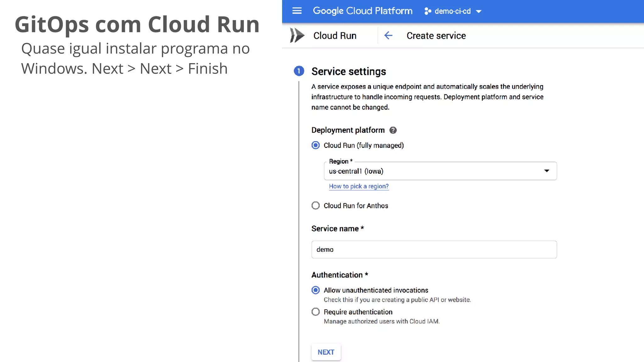Screen dimensions: 644x362
Task: Go back using the arrow next to Create service
Action: (x=388, y=36)
